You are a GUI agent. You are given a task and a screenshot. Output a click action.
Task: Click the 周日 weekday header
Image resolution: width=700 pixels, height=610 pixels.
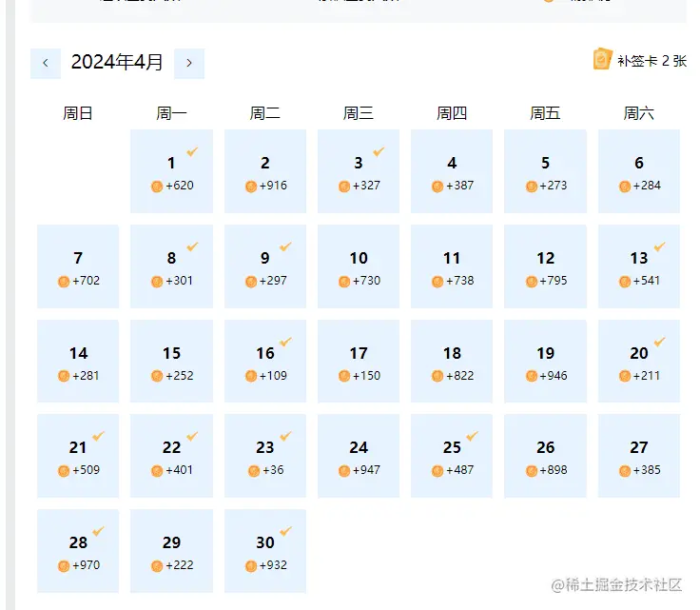(x=78, y=113)
